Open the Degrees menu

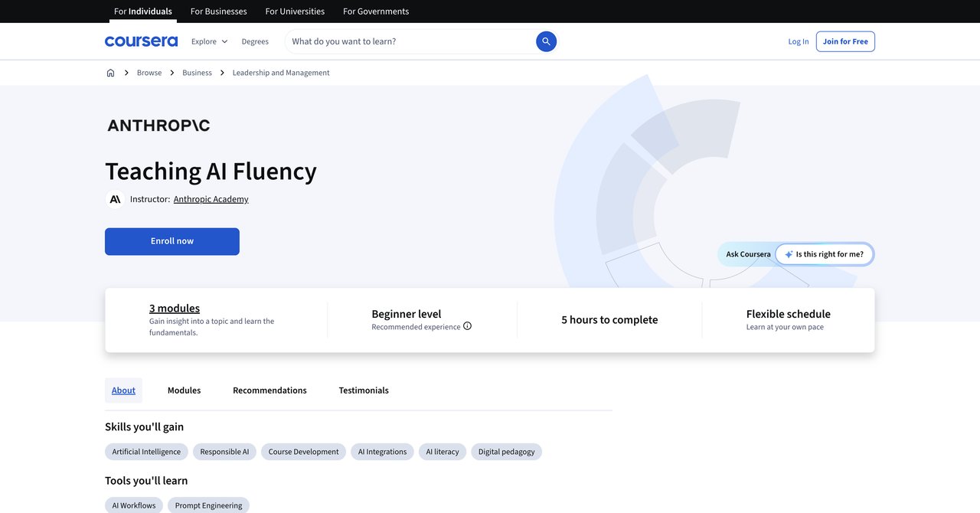point(255,41)
